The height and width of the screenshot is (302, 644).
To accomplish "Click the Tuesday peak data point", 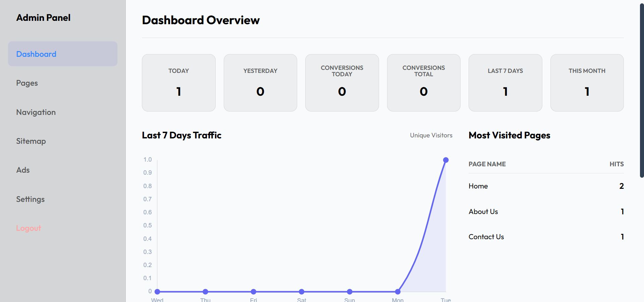I will (x=446, y=160).
